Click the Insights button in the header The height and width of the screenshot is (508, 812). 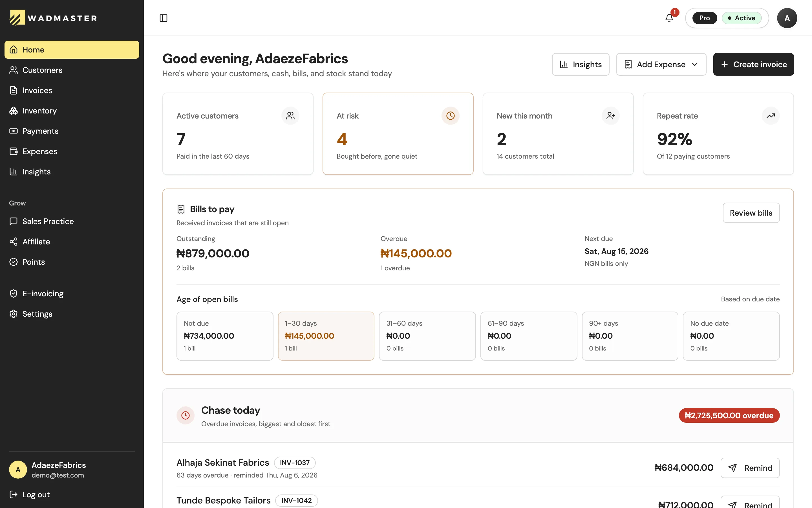point(581,65)
